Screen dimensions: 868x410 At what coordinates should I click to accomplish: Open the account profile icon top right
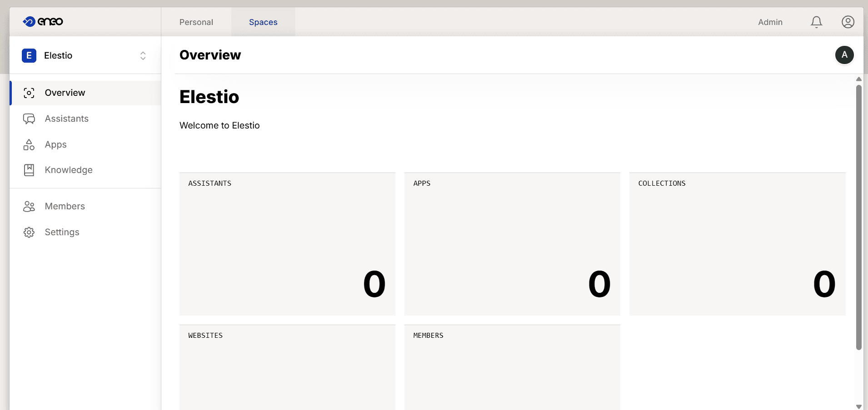pyautogui.click(x=848, y=21)
